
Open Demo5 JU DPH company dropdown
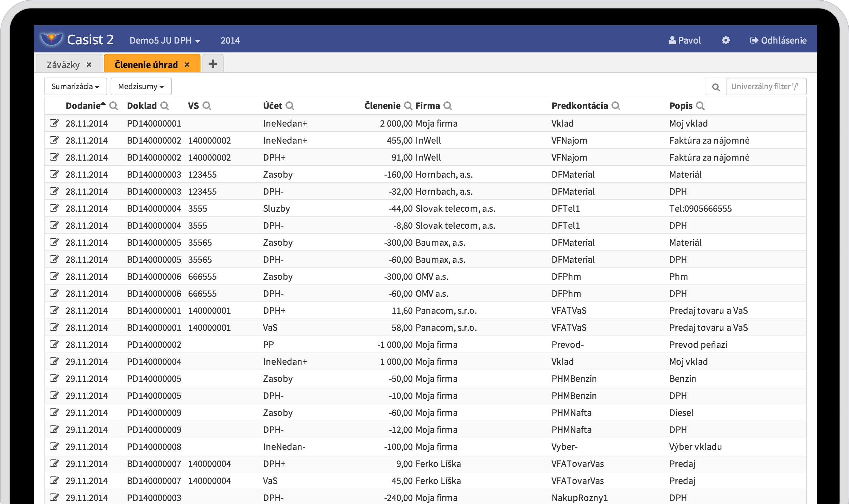(165, 40)
